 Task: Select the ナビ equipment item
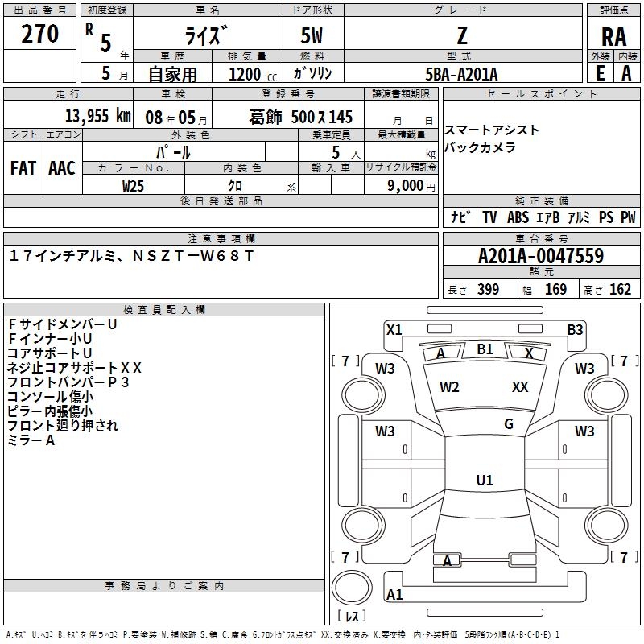tap(460, 217)
